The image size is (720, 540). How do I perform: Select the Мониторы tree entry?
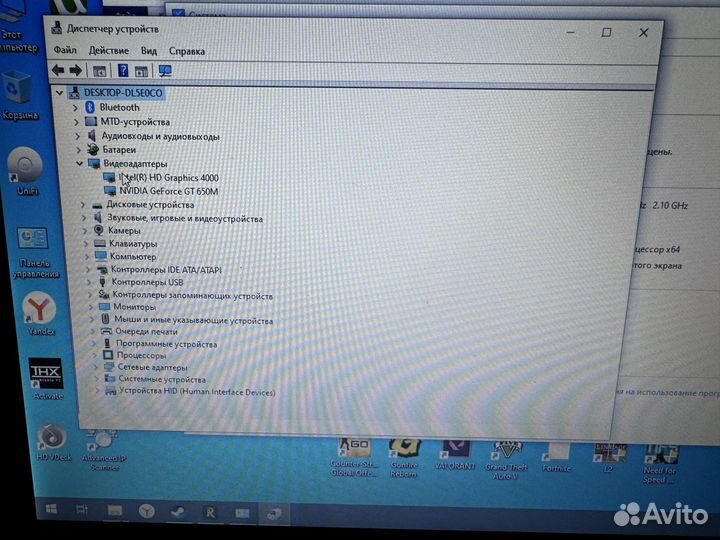pyautogui.click(x=135, y=307)
